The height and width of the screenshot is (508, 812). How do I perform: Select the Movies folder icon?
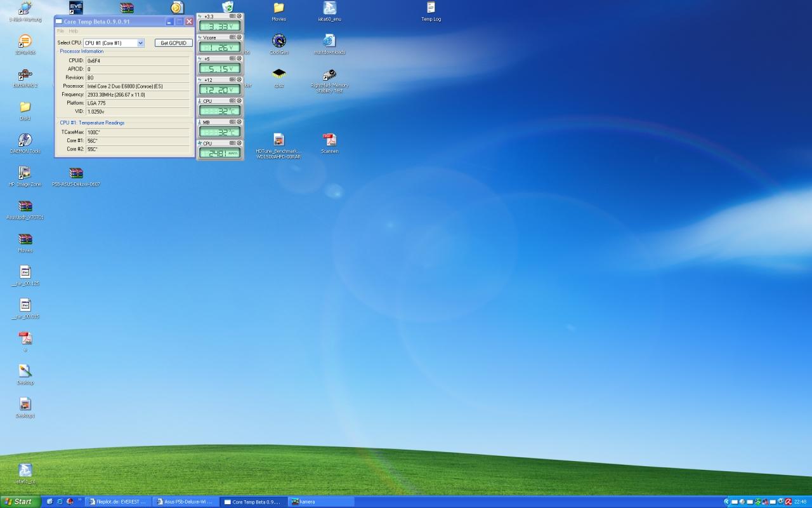point(279,11)
